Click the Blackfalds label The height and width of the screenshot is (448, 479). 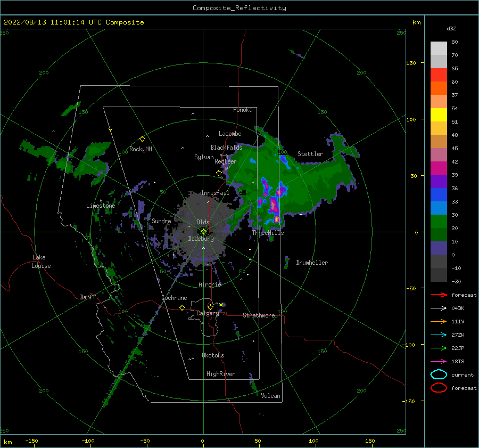click(226, 148)
